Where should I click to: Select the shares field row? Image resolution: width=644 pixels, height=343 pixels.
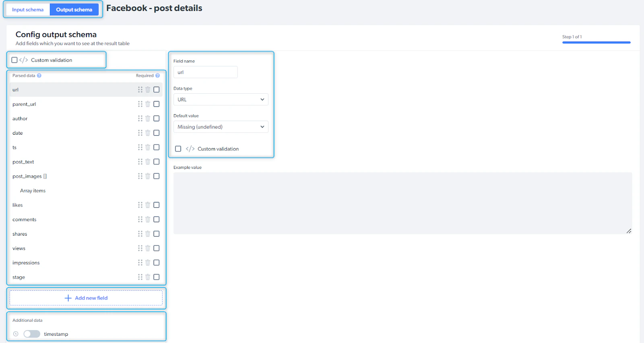[x=86, y=234]
